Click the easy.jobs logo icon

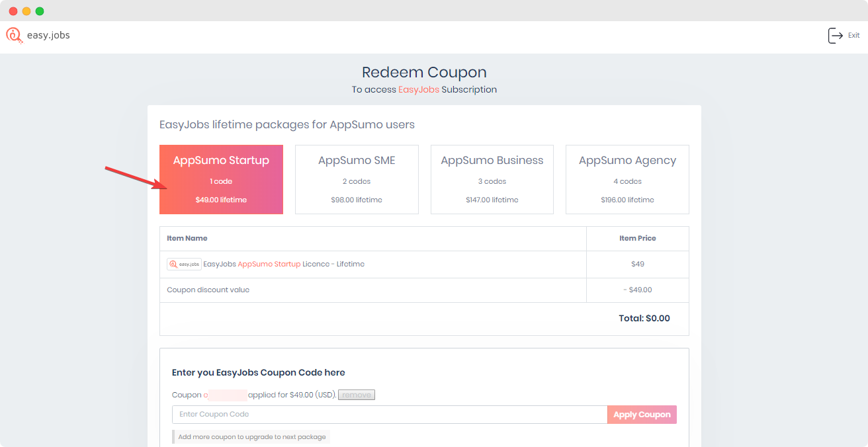(x=14, y=36)
